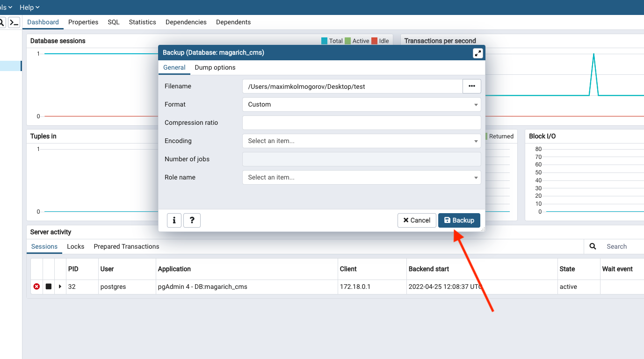This screenshot has width=644, height=359.
Task: Click the info (i) button in Backup dialog
Action: point(174,220)
